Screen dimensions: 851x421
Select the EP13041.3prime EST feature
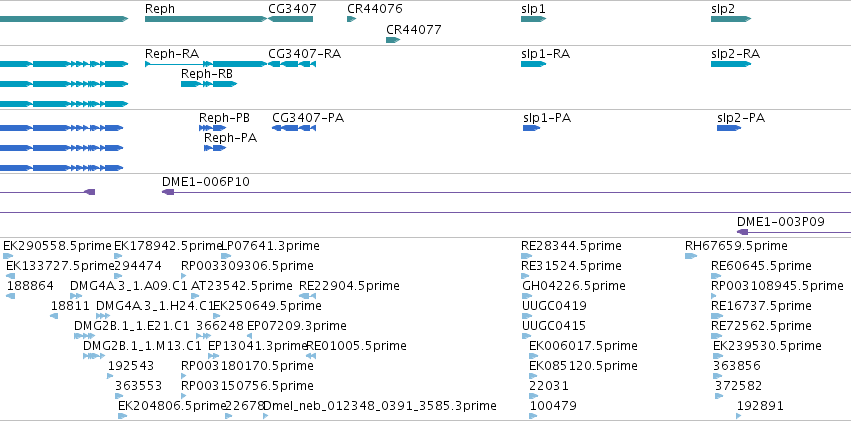click(x=214, y=356)
